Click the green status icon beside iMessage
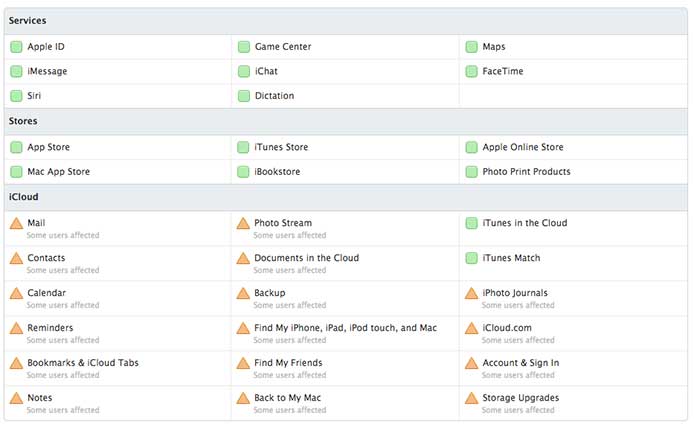Screen dimensions: 694x427 pyautogui.click(x=16, y=71)
